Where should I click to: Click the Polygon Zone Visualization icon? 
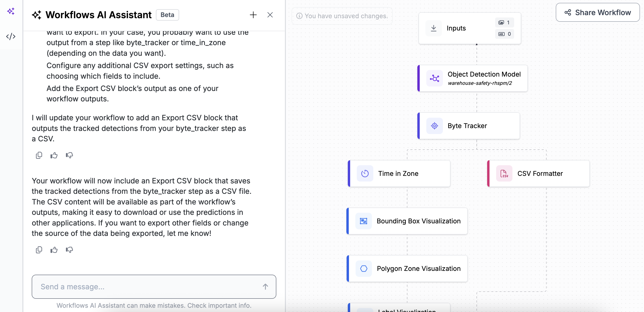point(363,269)
